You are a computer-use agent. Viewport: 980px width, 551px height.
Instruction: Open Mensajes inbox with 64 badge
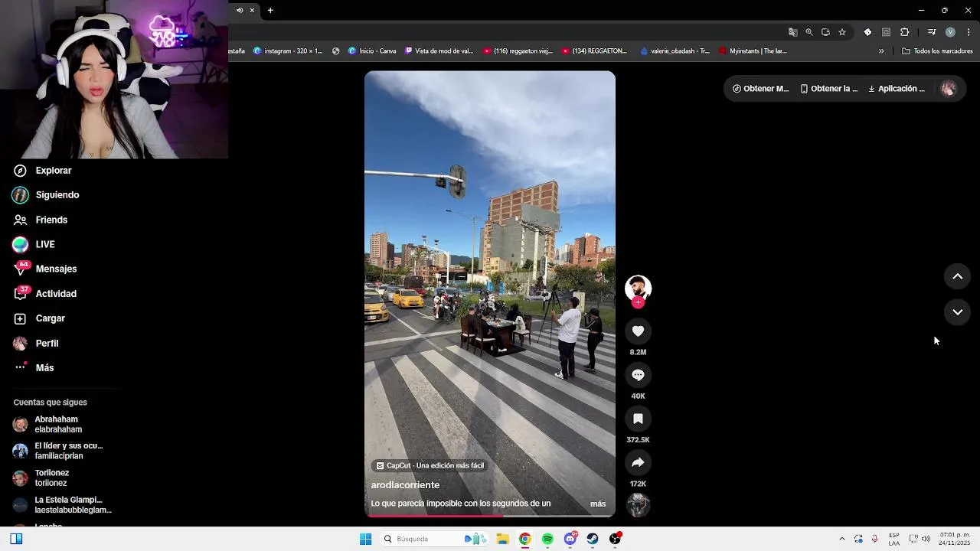[x=45, y=269]
